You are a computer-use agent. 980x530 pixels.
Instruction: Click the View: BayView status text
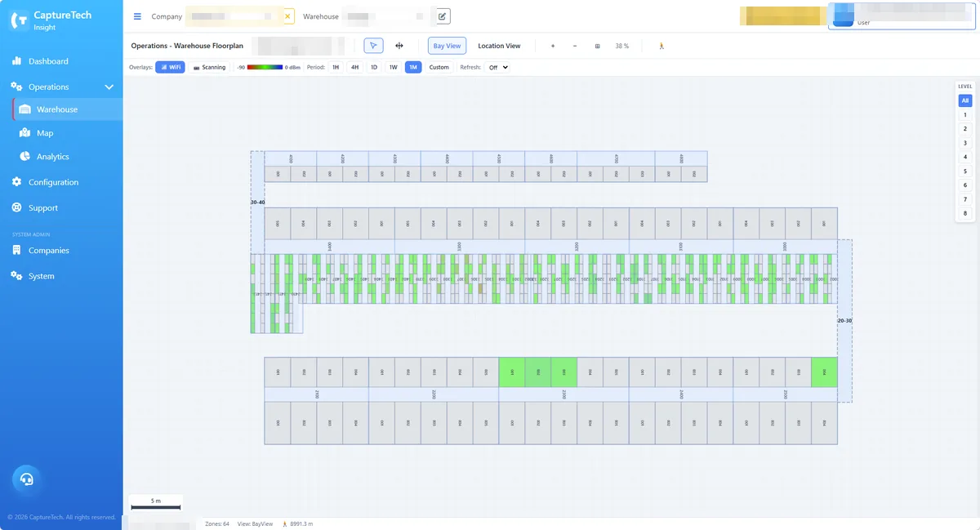[256, 523]
